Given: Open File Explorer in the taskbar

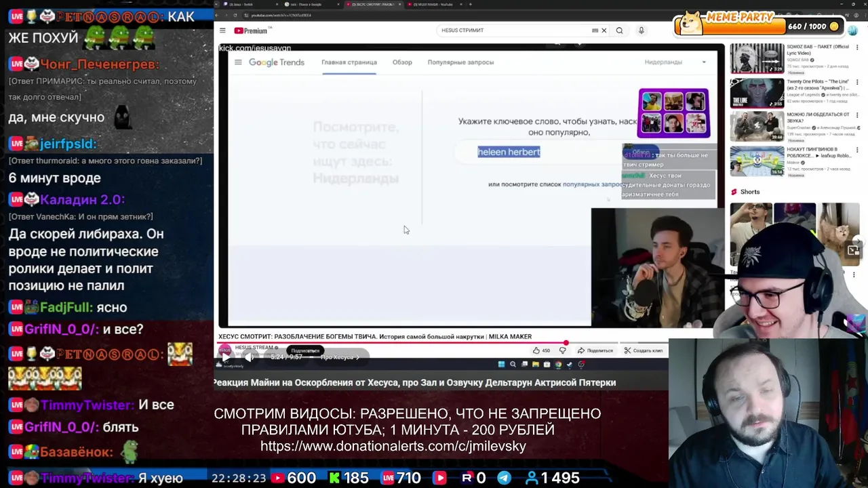Looking at the screenshot, I should [x=536, y=365].
